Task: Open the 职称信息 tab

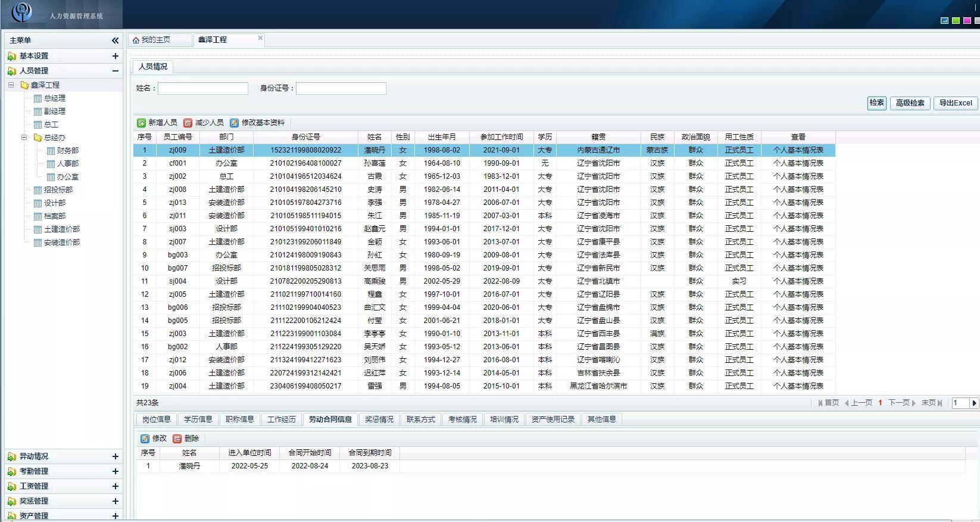Action: click(239, 420)
